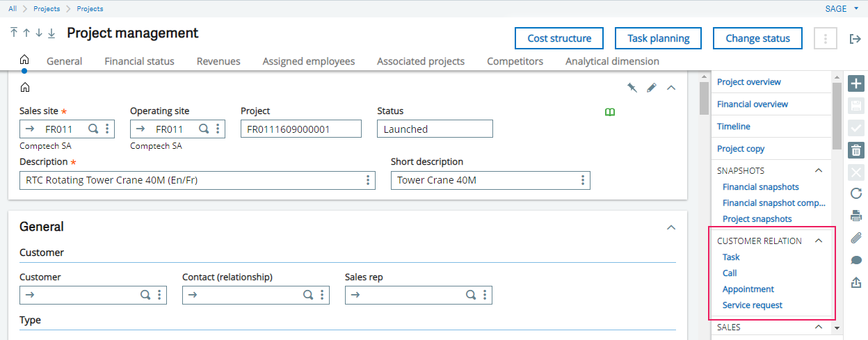Open attachments paperclip icon
Screen dimensions: 868x340
856,238
